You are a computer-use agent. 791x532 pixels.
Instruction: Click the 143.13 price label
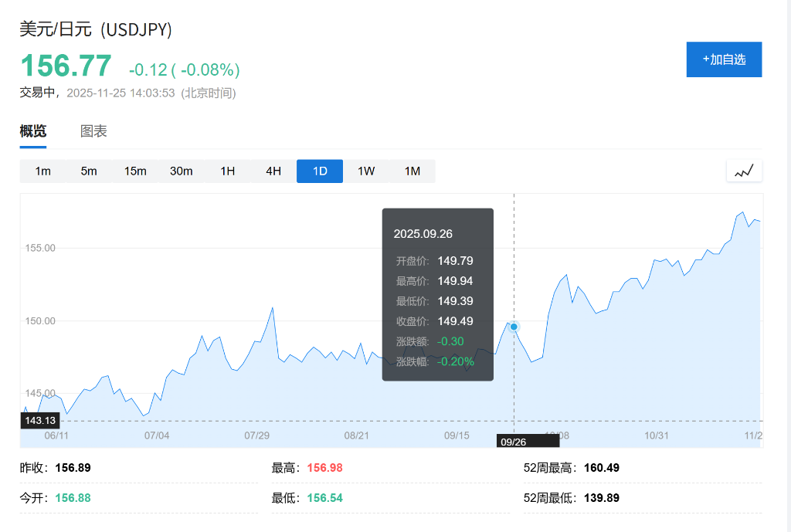[x=40, y=421]
